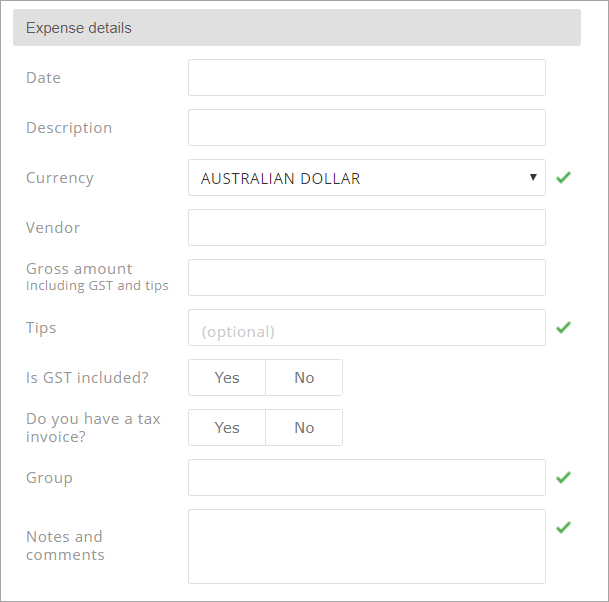Click the green checkmark beside Group
Screen dimensions: 609x602
[563, 477]
